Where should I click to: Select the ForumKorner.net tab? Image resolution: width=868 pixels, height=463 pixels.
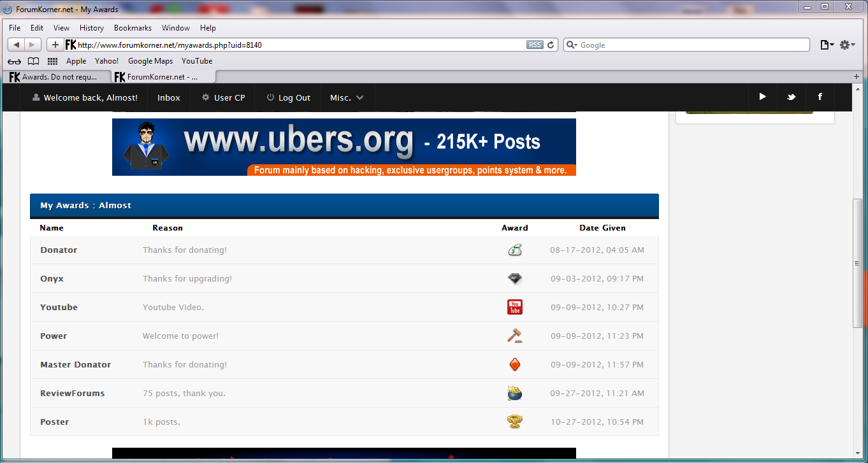(163, 76)
